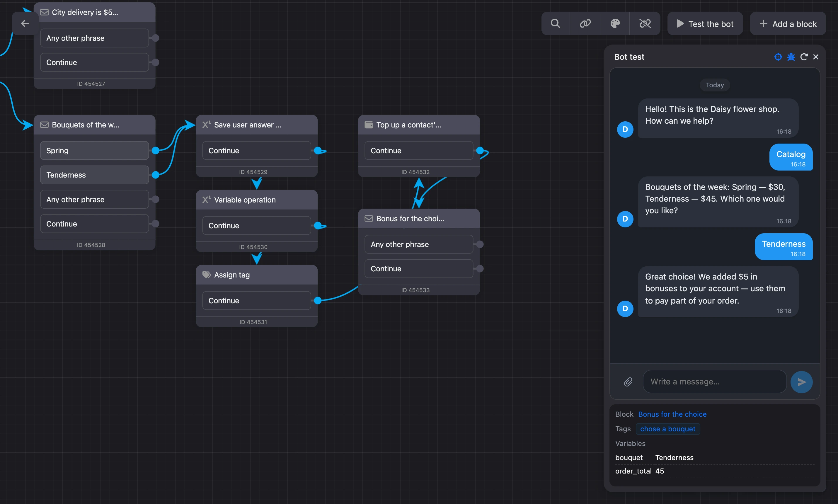Click Continue in Variable operation block
The image size is (838, 504).
click(257, 226)
